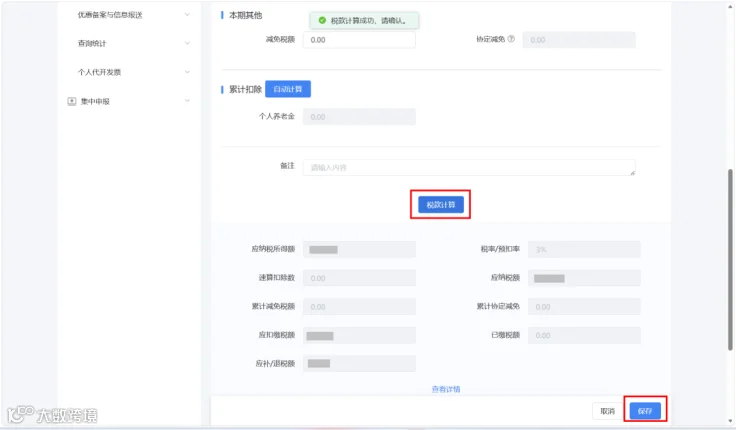Click the 累计扣除 section heading

click(245, 89)
